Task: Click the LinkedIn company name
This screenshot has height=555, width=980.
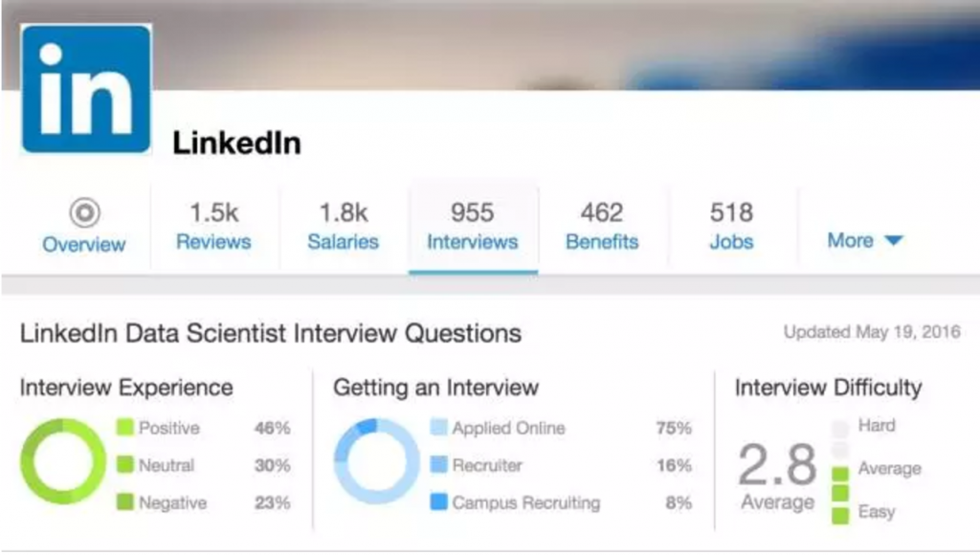Action: (x=236, y=144)
